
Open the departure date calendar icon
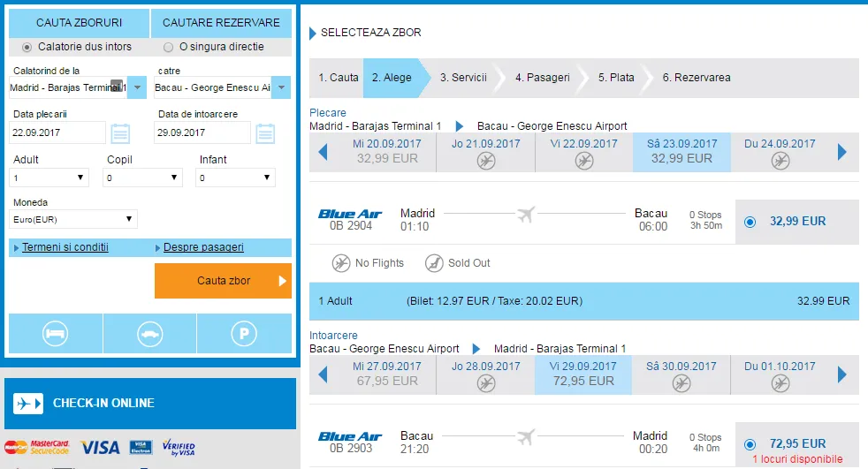[120, 134]
